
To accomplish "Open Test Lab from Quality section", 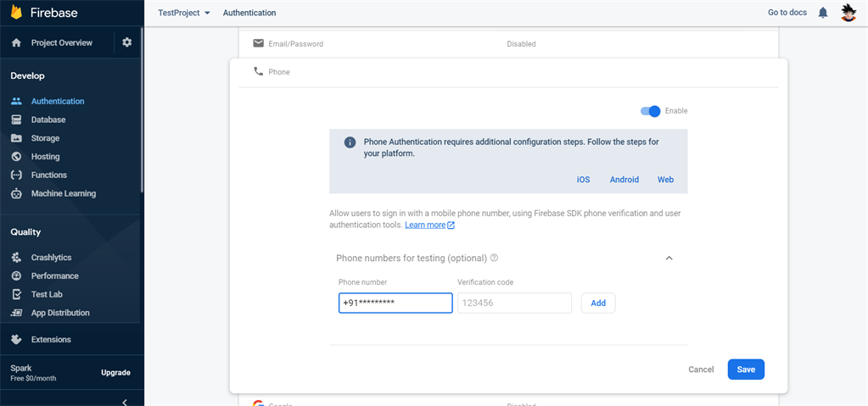I will 47,294.
